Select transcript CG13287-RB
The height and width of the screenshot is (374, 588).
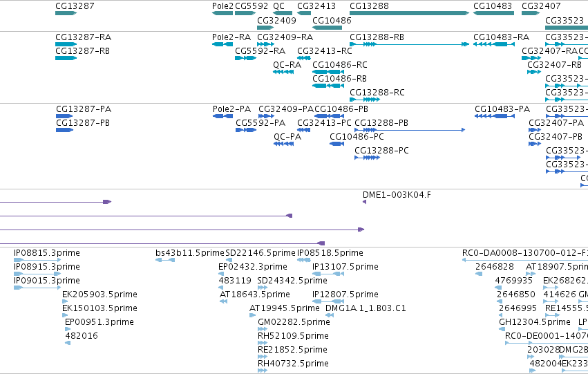click(x=66, y=58)
